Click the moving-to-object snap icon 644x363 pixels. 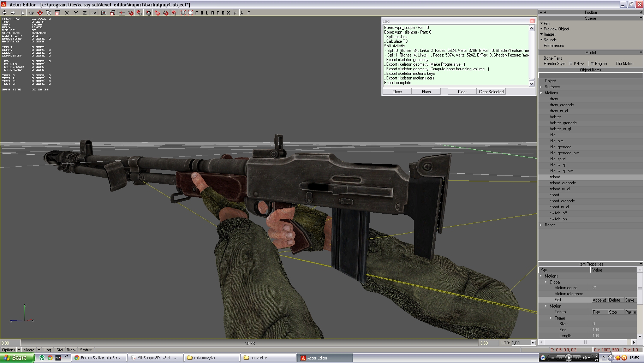tap(139, 13)
